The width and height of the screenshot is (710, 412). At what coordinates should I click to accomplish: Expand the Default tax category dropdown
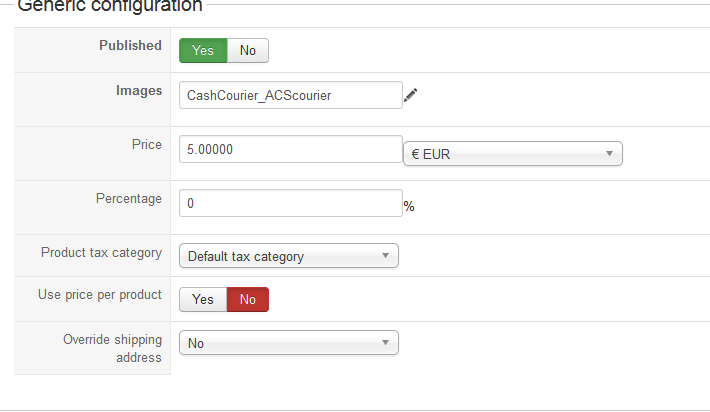click(x=289, y=256)
